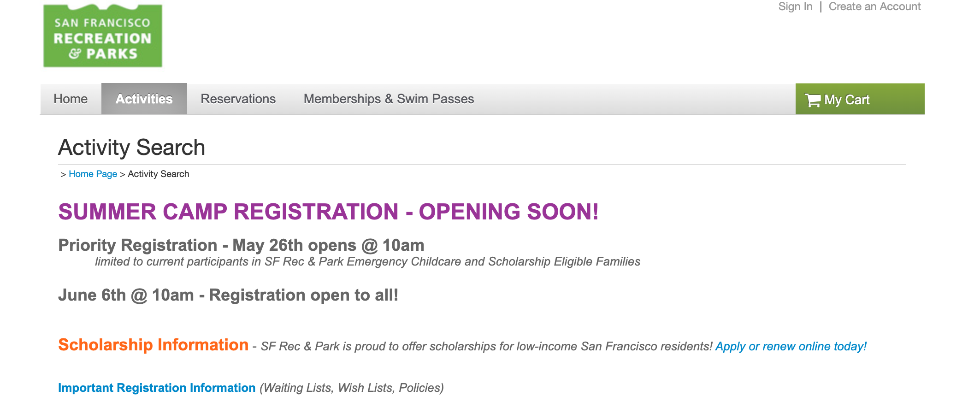Click the shopping cart icon
Screen dimensions: 980x414
click(x=813, y=100)
